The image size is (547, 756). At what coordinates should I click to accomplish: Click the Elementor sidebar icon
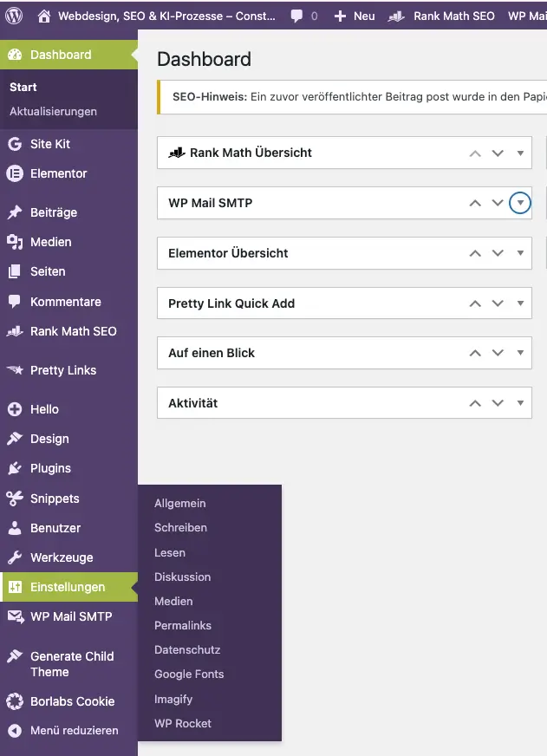tap(15, 173)
